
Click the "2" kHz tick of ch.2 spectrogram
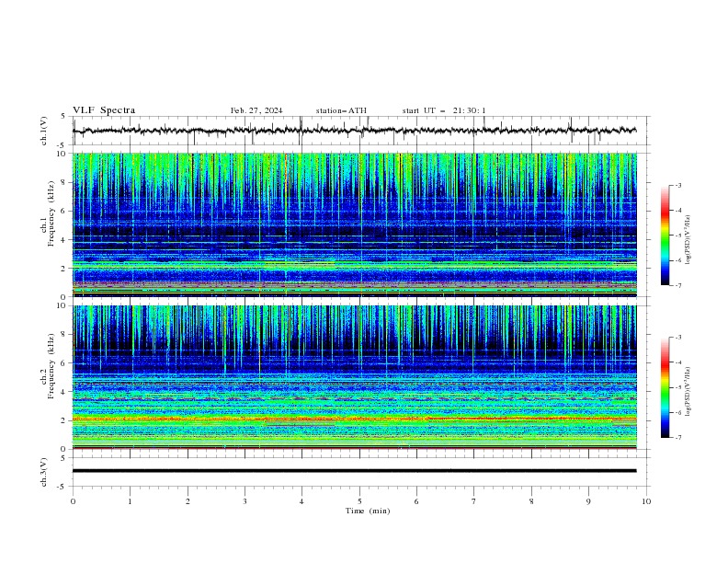pos(64,420)
